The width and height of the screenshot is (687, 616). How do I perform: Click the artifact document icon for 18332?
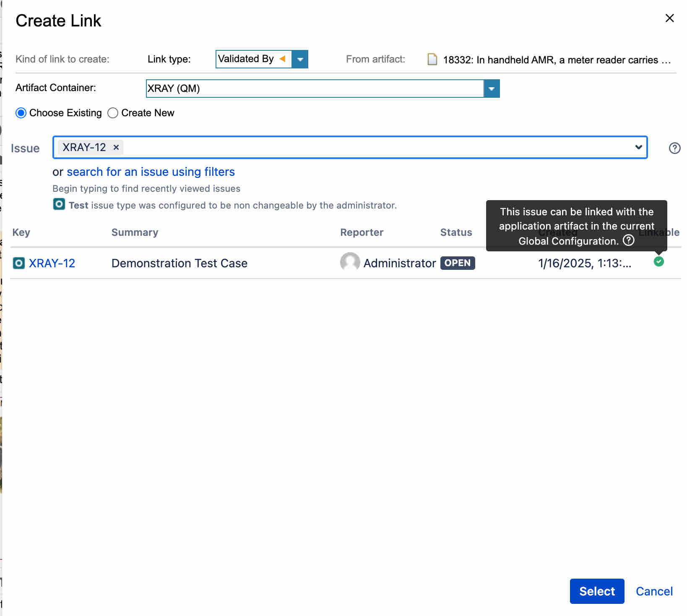[x=432, y=60]
